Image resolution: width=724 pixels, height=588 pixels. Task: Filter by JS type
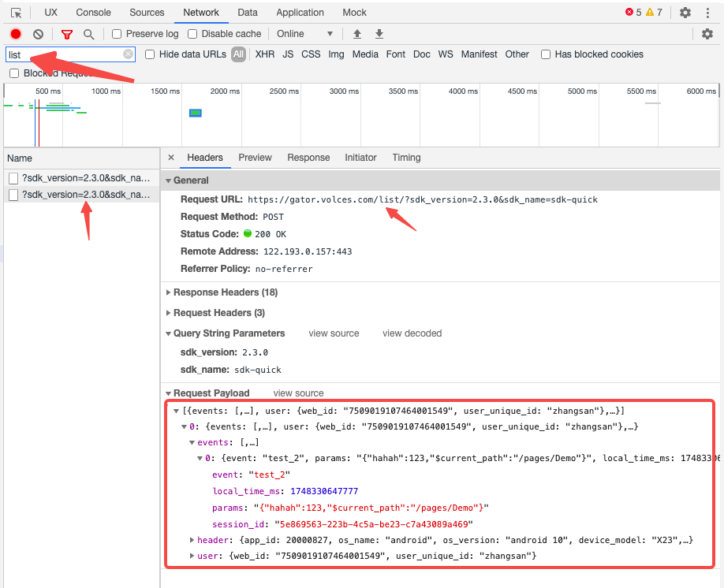point(288,54)
